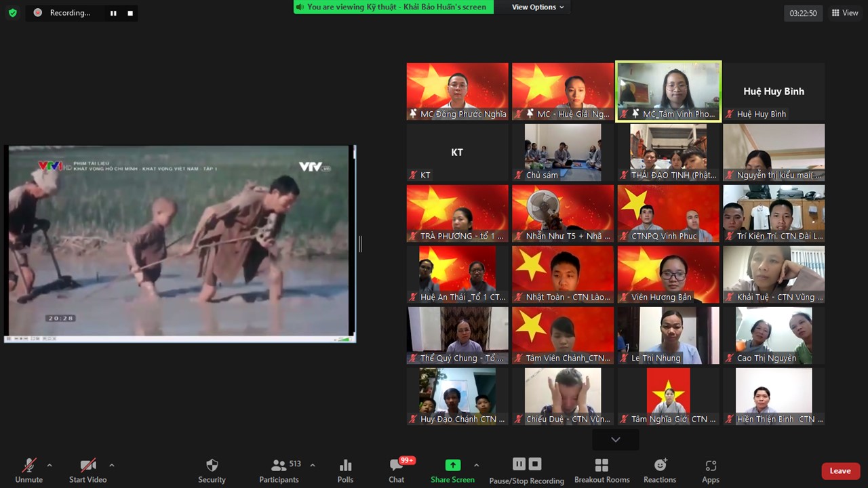The image size is (868, 488).
Task: Click the green encryption shield icon
Action: [12, 13]
